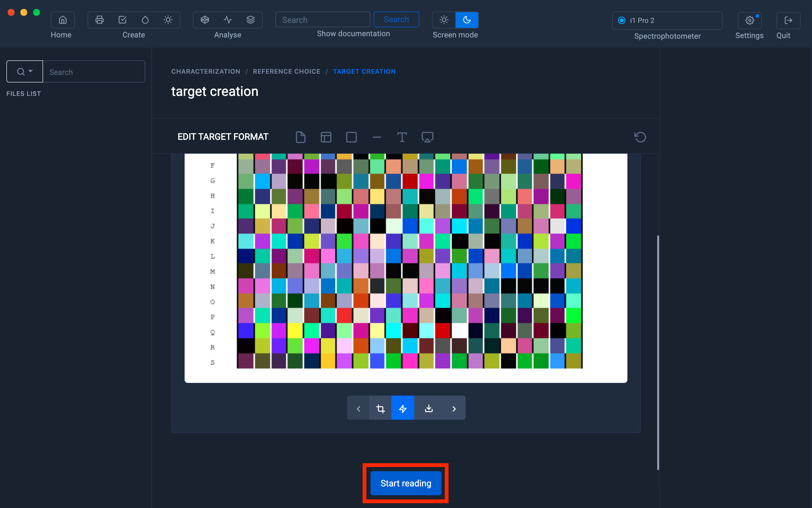Screen dimensions: 812x508
Task: Click the first blue patch in row Q
Action: [x=246, y=331]
